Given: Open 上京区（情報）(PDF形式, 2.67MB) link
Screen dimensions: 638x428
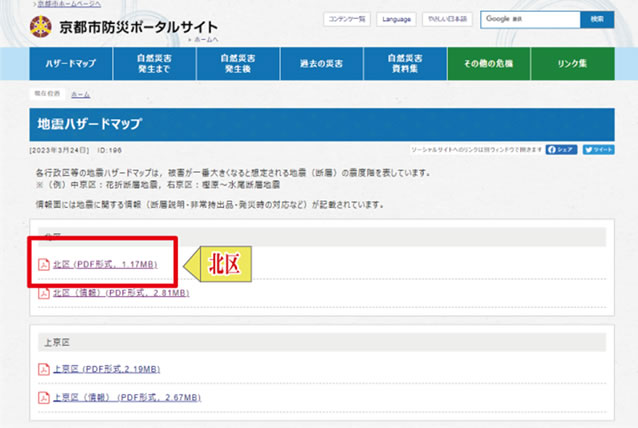Looking at the screenshot, I should point(127,397).
